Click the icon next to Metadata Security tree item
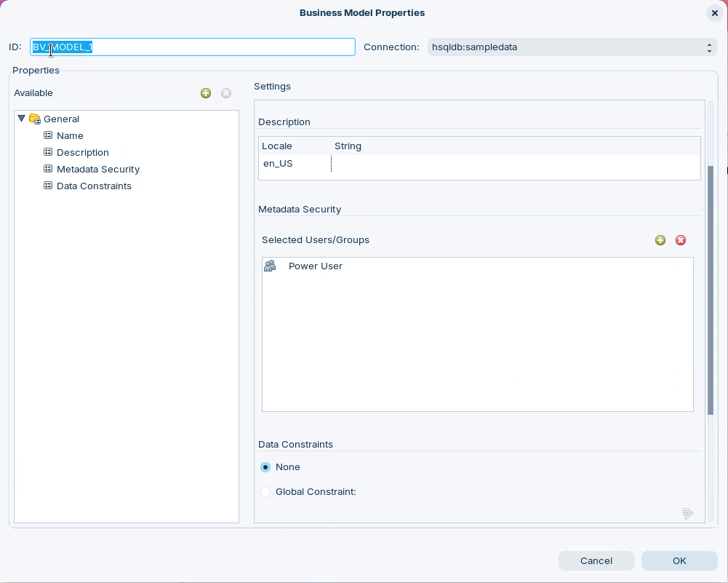This screenshot has height=583, width=728. (48, 169)
